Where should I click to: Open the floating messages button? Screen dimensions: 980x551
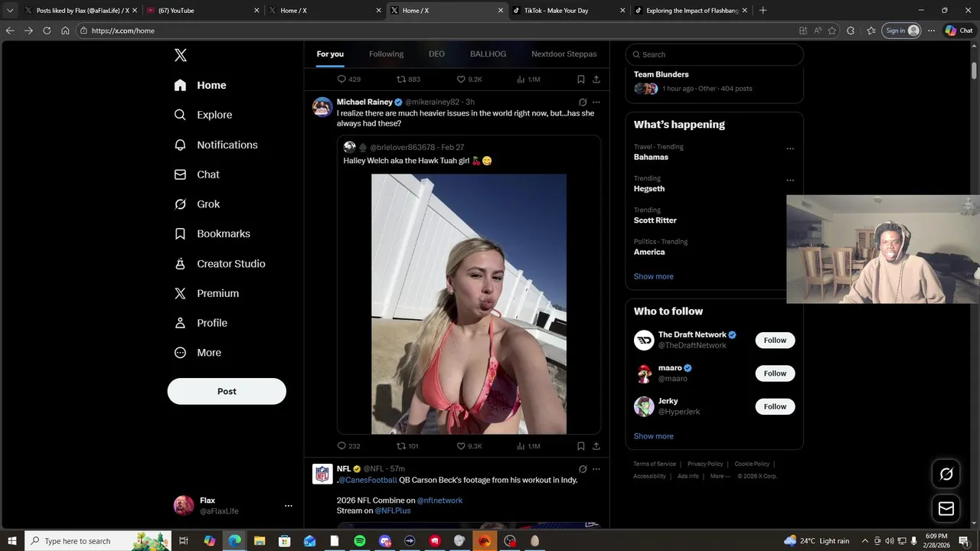pyautogui.click(x=946, y=508)
